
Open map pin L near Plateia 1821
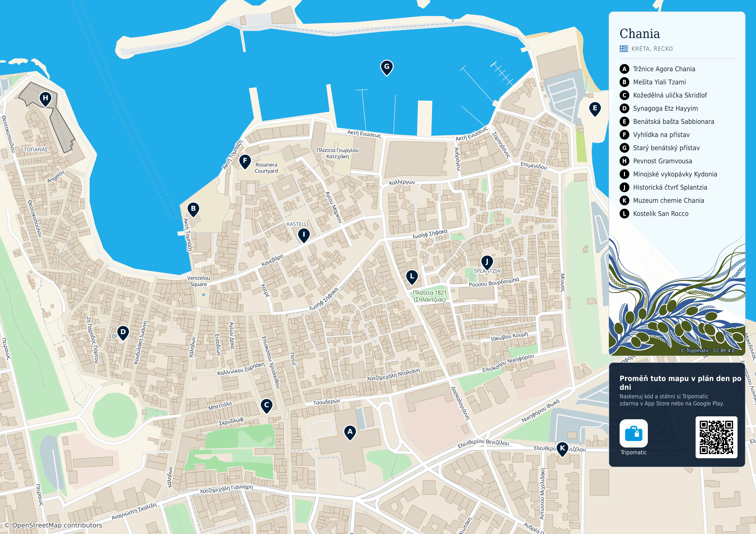[x=412, y=277]
